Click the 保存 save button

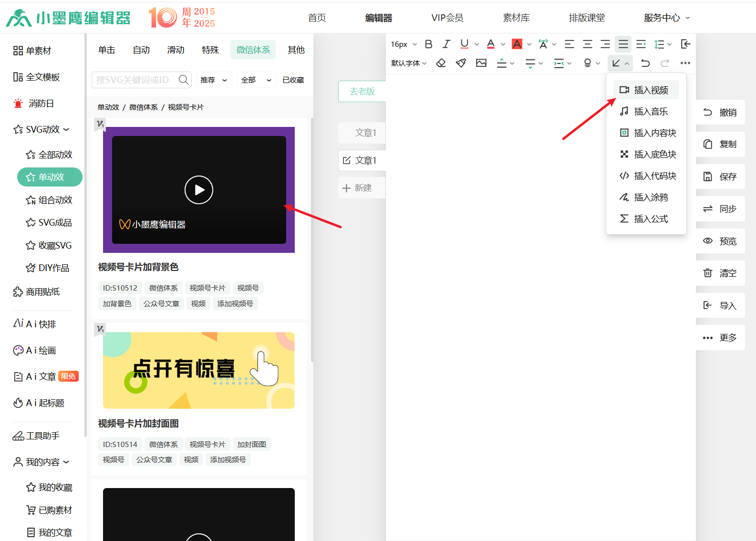coord(720,177)
